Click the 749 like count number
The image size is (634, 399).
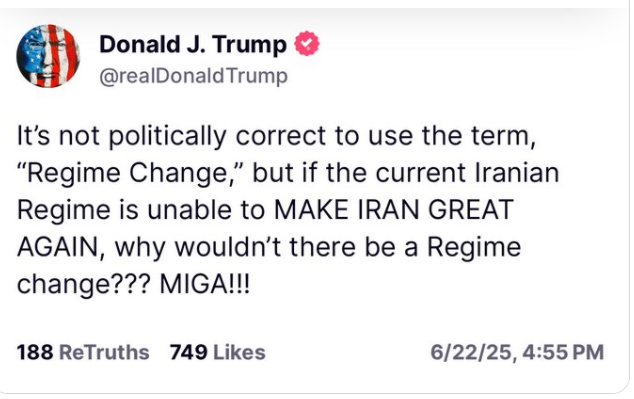pos(188,352)
